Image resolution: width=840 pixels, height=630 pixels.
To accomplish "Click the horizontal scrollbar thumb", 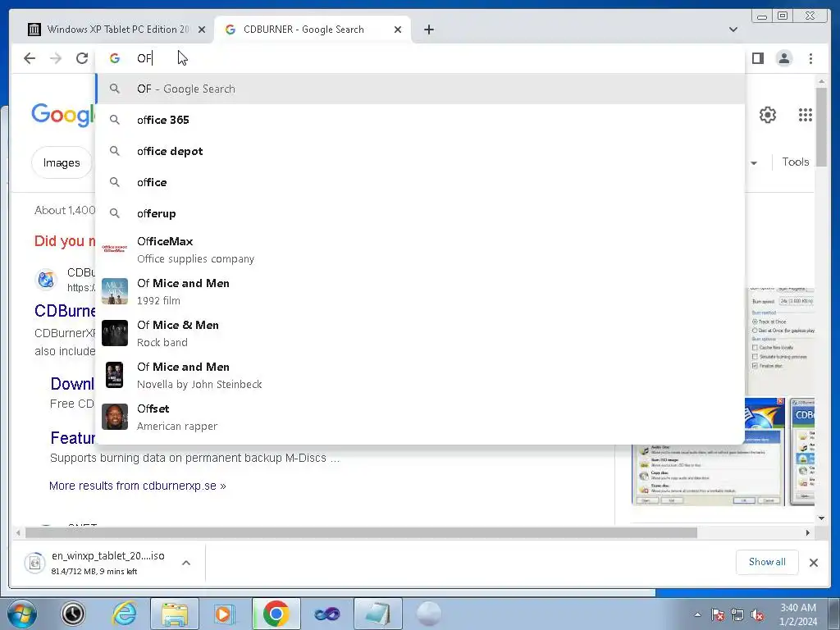I will [361, 532].
